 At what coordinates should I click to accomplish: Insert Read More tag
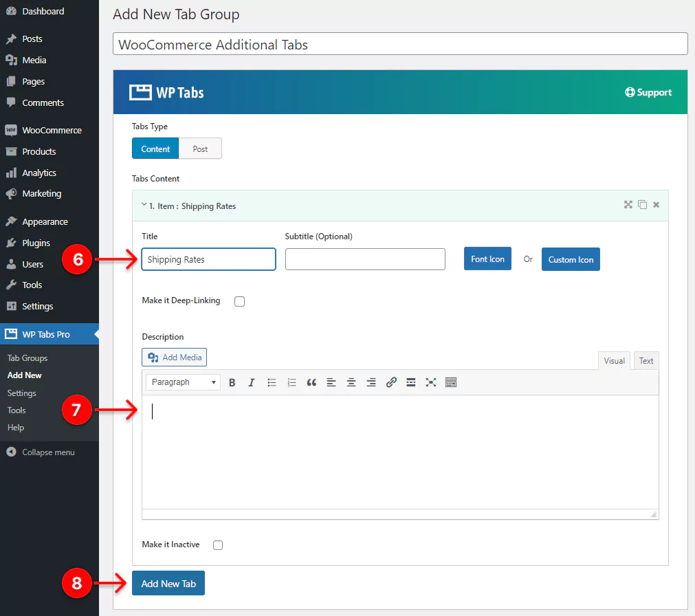tap(411, 382)
